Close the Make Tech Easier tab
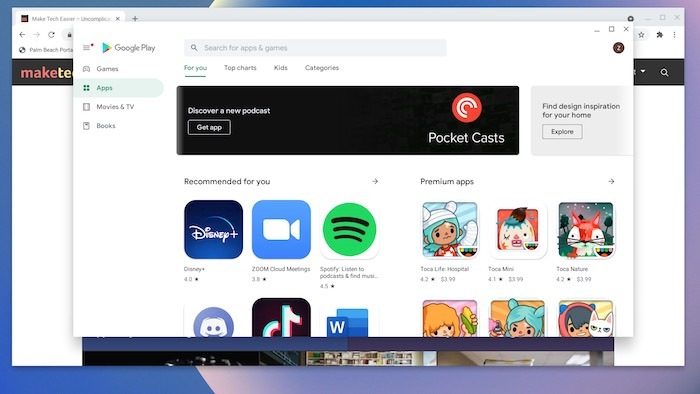The height and width of the screenshot is (394, 700). coord(118,19)
